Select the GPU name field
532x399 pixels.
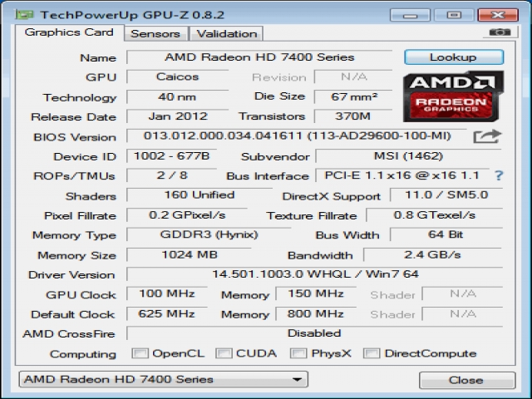(259, 57)
